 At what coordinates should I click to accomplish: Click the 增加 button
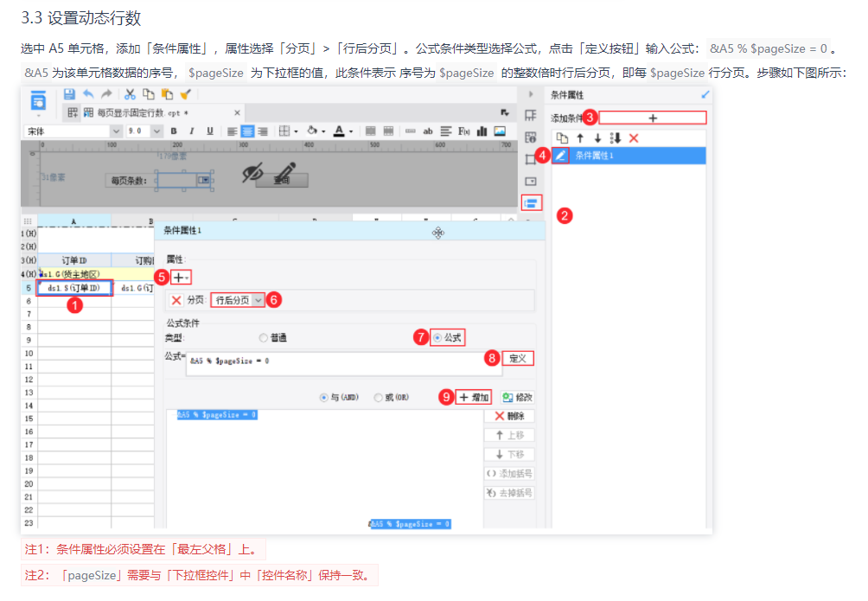coord(473,397)
